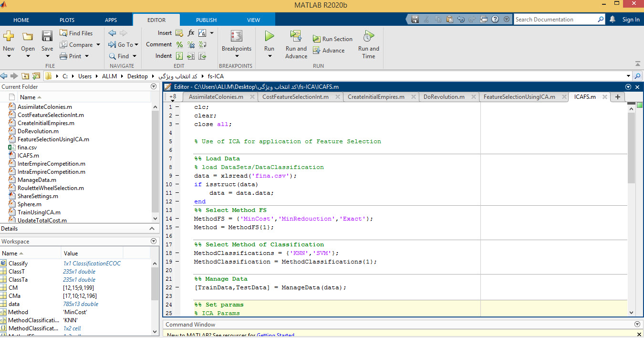This screenshot has height=338, width=644.
Task: Decrease indent with indent-left icon
Action: click(203, 56)
